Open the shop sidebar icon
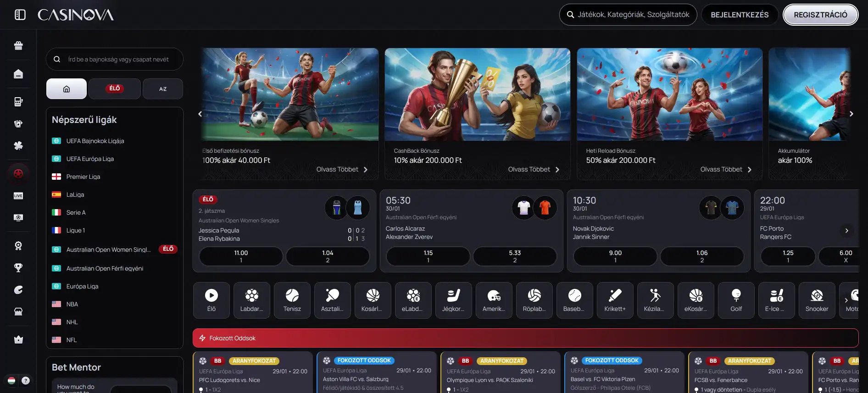 pyautogui.click(x=18, y=312)
